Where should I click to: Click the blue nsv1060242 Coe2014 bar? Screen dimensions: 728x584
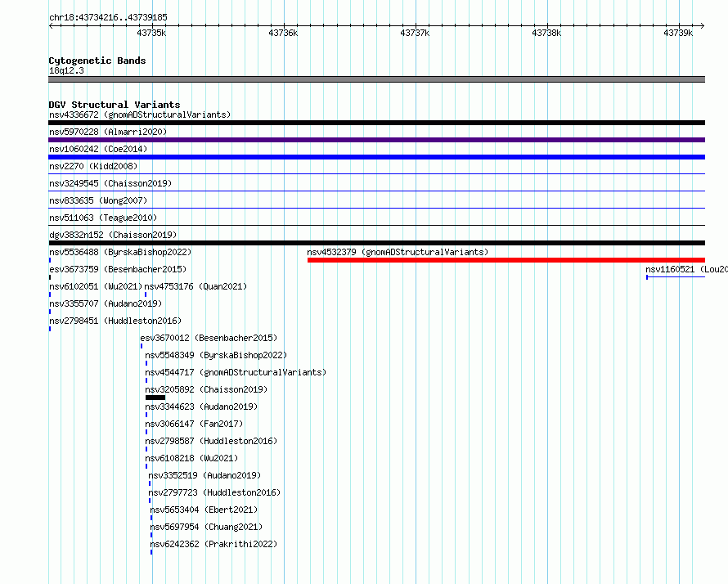point(376,157)
